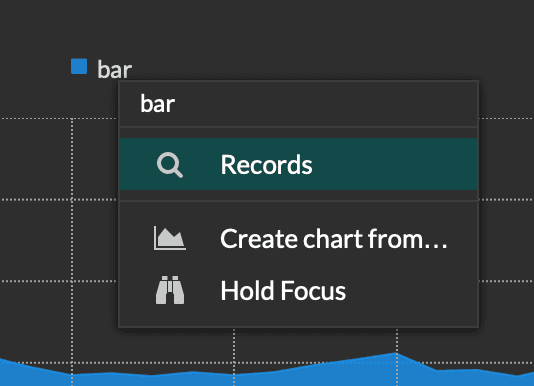The image size is (534, 386).
Task: Select Hold Focus menu entry
Action: [x=298, y=291]
